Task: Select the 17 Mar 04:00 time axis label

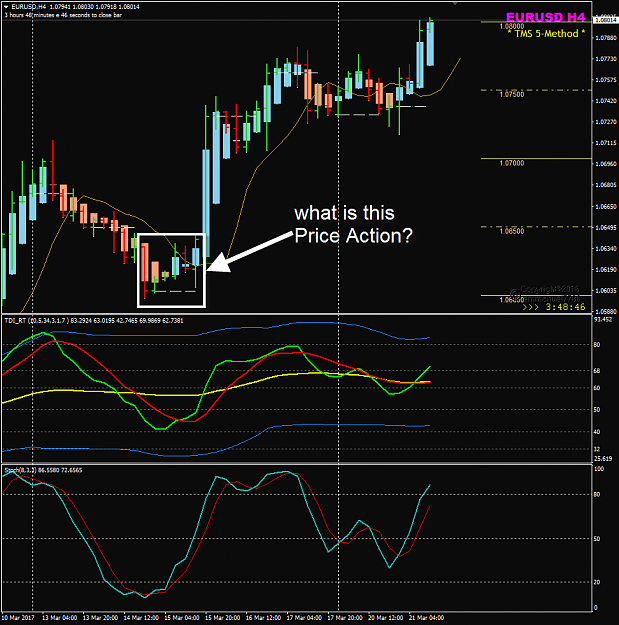Action: click(x=304, y=618)
